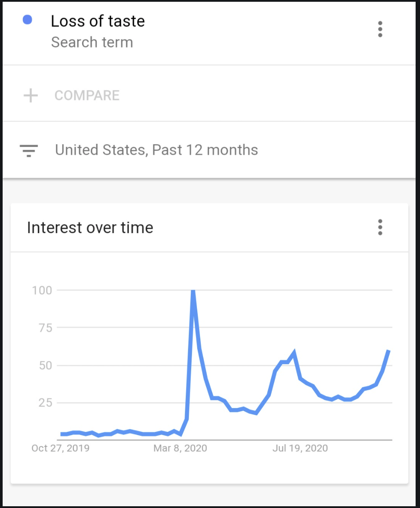Screen dimensions: 420x508
Task: Click the flat low start of the line
Action: coord(64,434)
